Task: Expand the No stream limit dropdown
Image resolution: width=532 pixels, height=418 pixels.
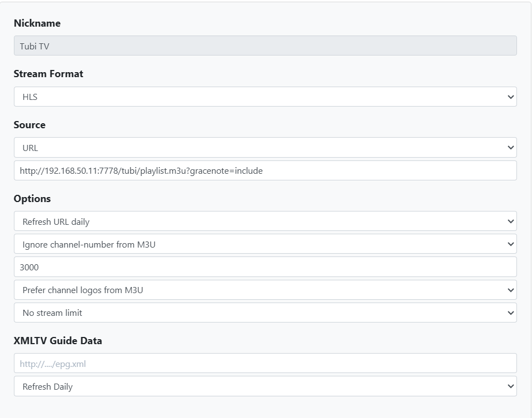Action: [x=265, y=313]
